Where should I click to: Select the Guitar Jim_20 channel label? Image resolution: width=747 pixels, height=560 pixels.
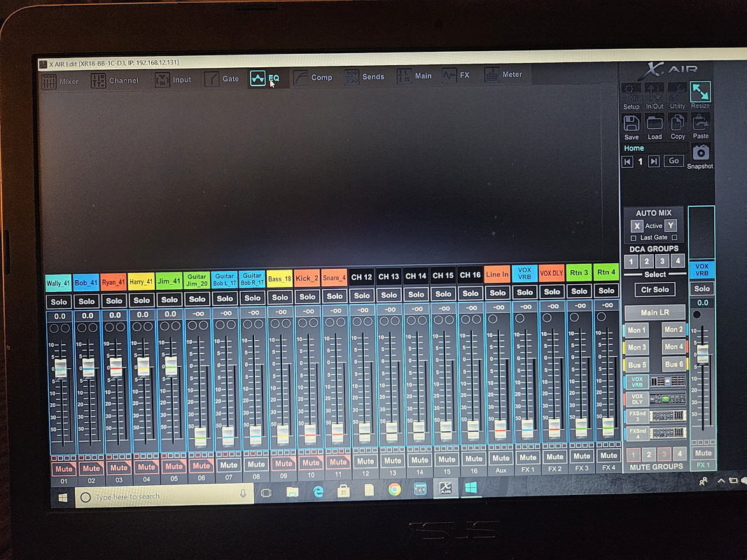(197, 280)
